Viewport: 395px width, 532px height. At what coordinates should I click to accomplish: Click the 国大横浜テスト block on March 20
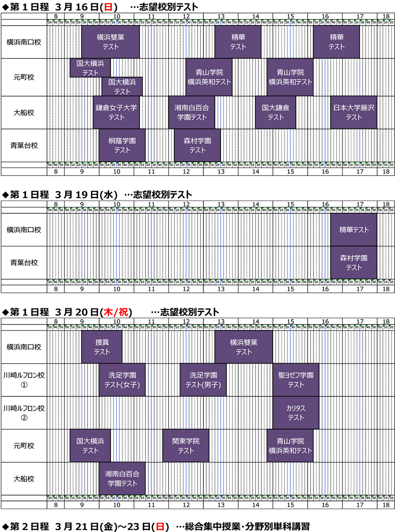[90, 446]
